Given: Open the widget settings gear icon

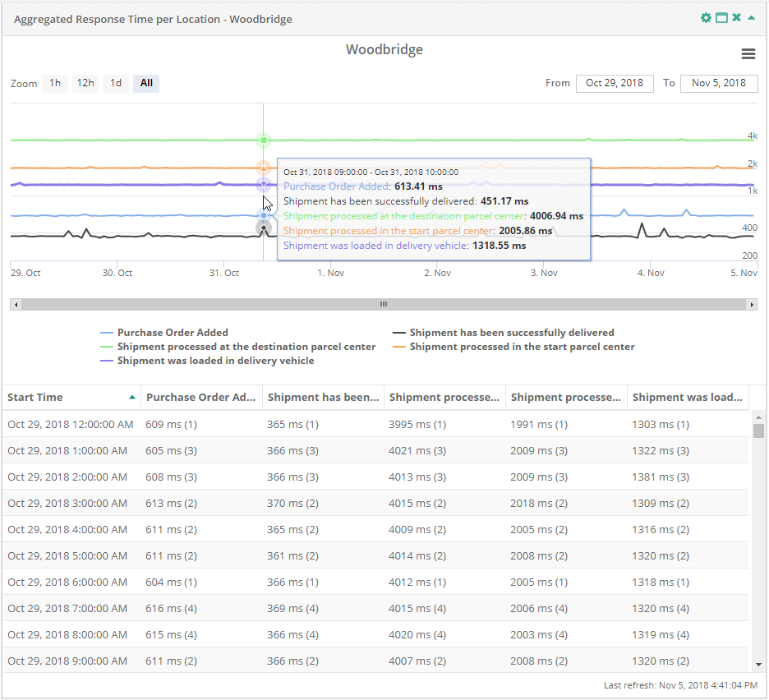Looking at the screenshot, I should pyautogui.click(x=707, y=16).
